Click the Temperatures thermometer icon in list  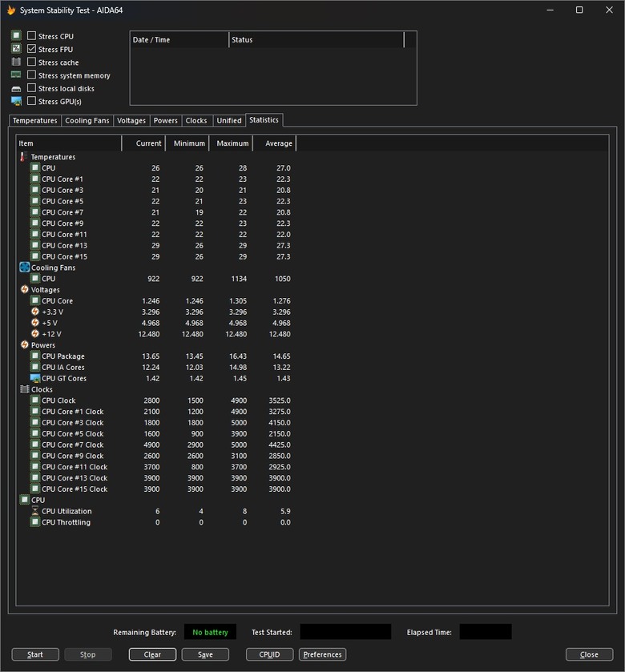pyautogui.click(x=24, y=157)
